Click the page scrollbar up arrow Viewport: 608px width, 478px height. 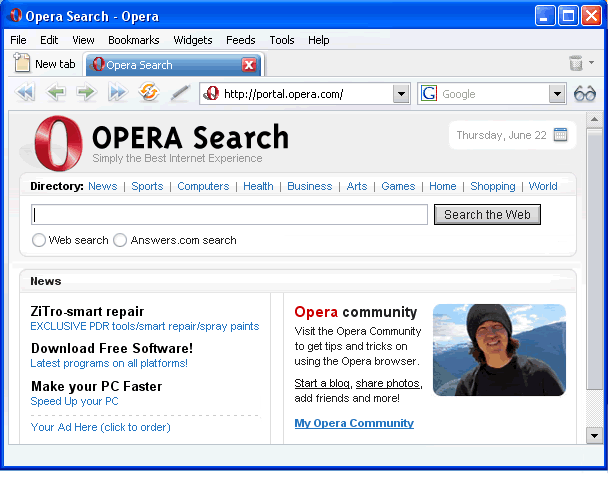point(594,120)
